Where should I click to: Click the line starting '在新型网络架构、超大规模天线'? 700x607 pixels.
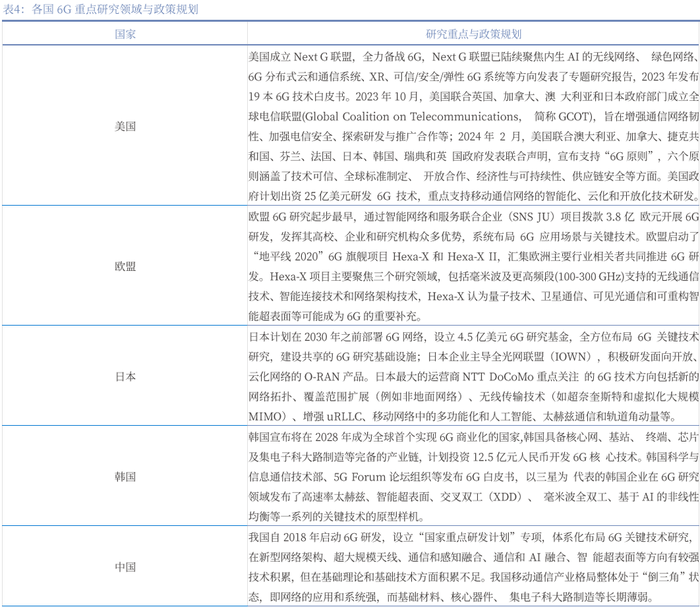[474, 557]
